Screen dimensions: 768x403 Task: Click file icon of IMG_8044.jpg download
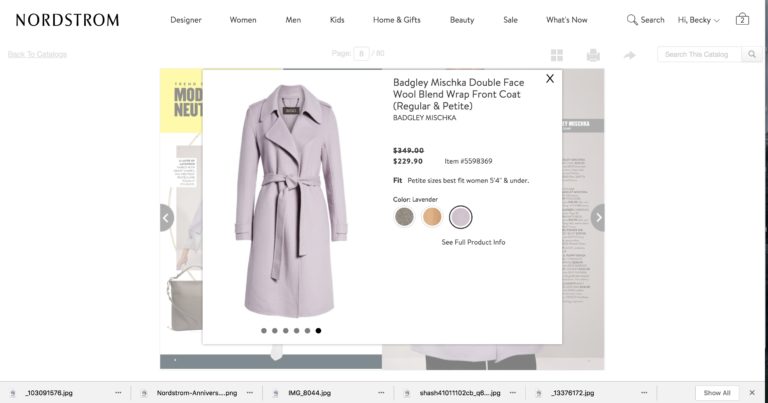coord(276,393)
